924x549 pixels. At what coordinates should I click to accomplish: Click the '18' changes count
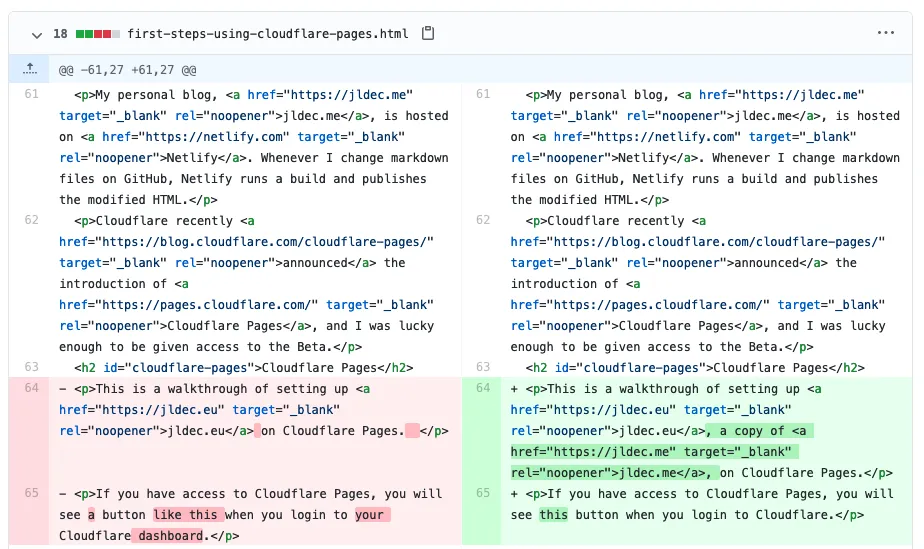coord(60,34)
